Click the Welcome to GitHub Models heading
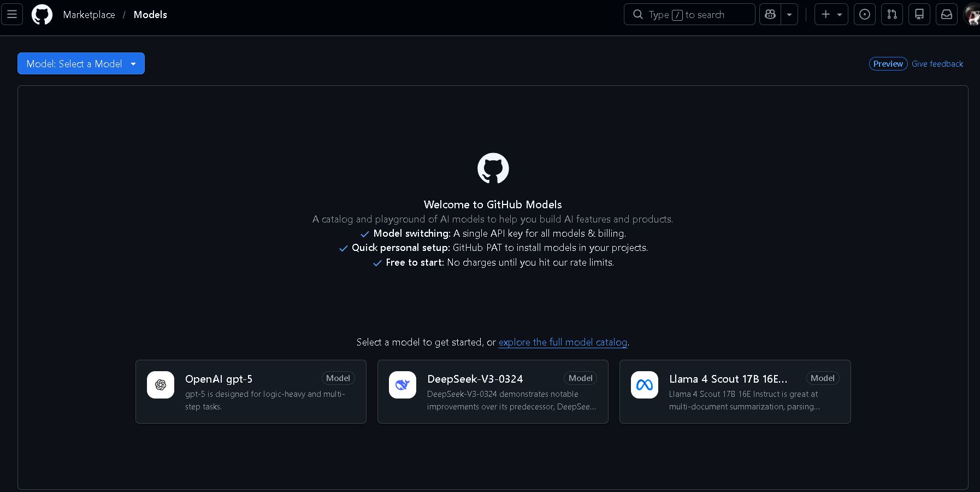Image resolution: width=980 pixels, height=492 pixels. [x=493, y=204]
